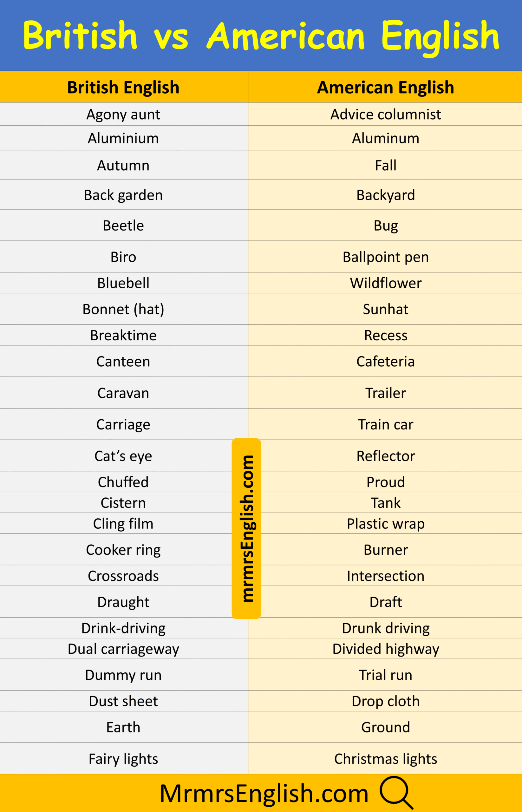
Task: Open the MrmrsEnglish.com footer link
Action: click(x=264, y=794)
